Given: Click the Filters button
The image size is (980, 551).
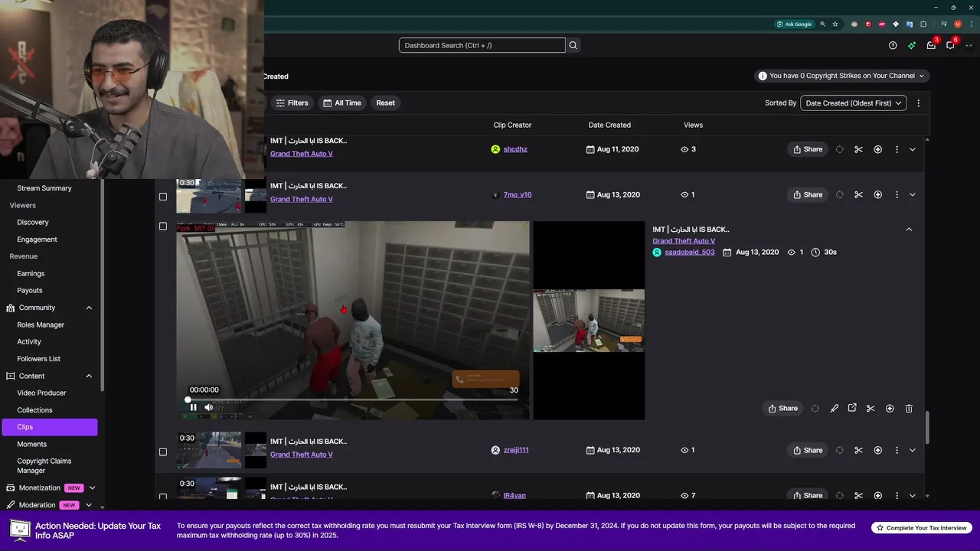Looking at the screenshot, I should (292, 103).
